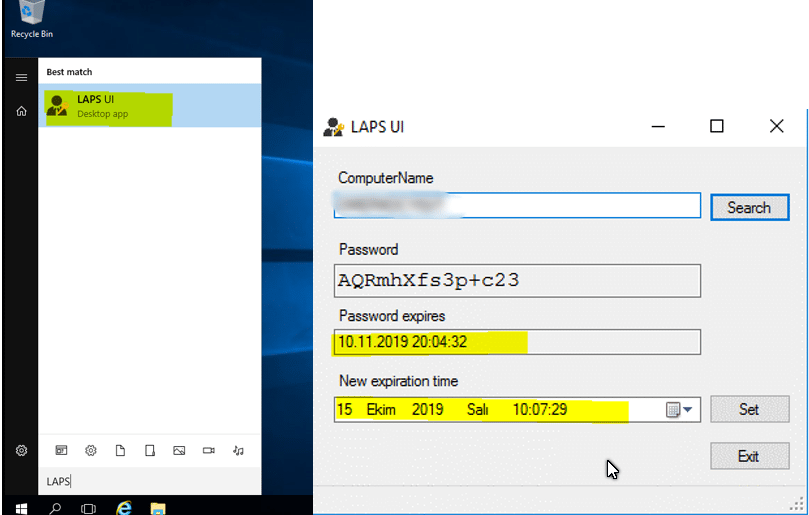
Task: Select time 10:07:29 in expiration picker
Action: point(540,410)
